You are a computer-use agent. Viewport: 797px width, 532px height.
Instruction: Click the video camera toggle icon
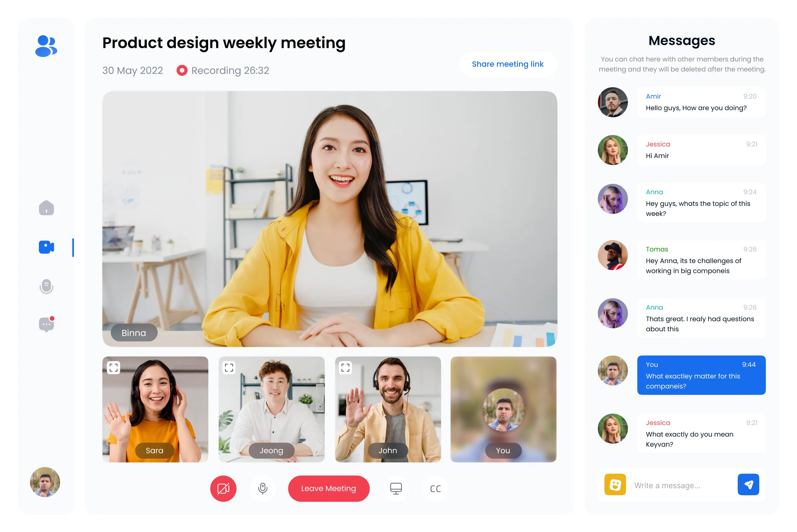pyautogui.click(x=224, y=489)
